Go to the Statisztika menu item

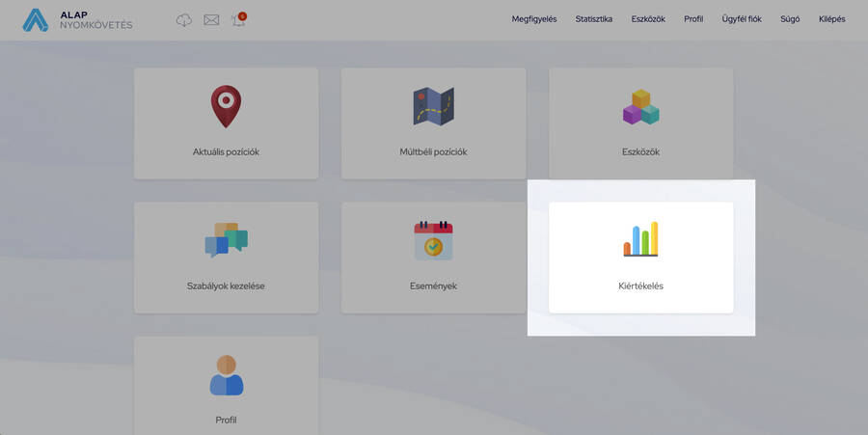tap(593, 19)
